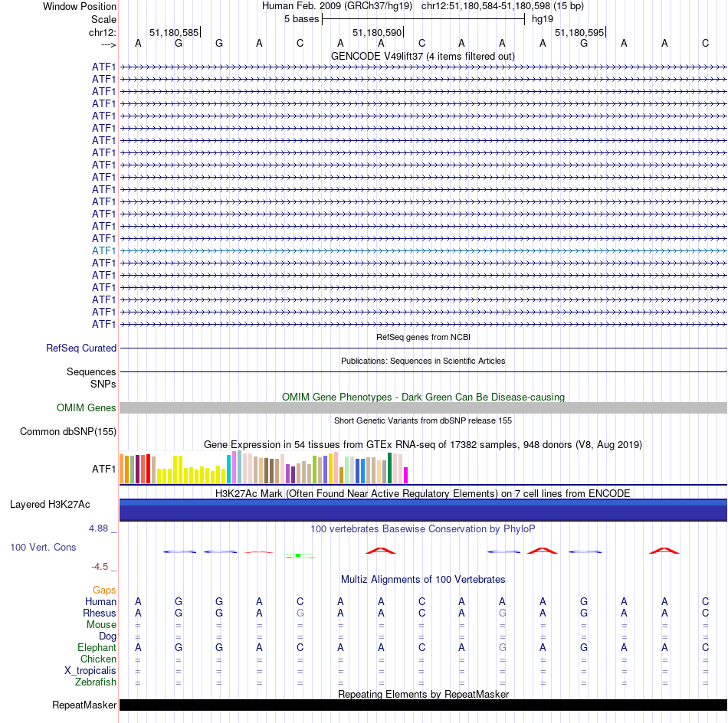Click the magenta bar ending the GTEx chart

(x=406, y=475)
